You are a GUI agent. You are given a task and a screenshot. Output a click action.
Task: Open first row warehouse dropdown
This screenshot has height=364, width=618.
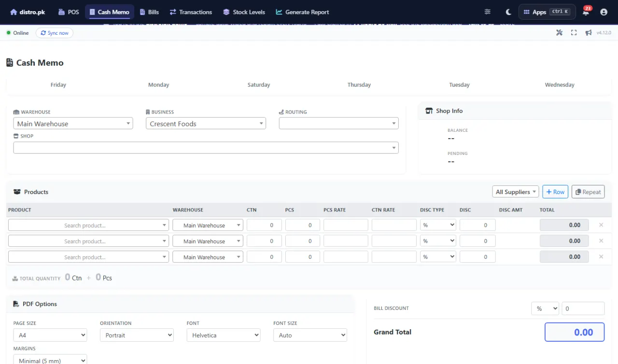pos(208,225)
